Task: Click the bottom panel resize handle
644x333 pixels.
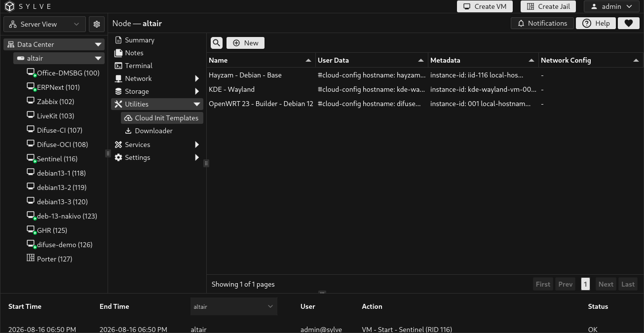Action: click(x=322, y=293)
